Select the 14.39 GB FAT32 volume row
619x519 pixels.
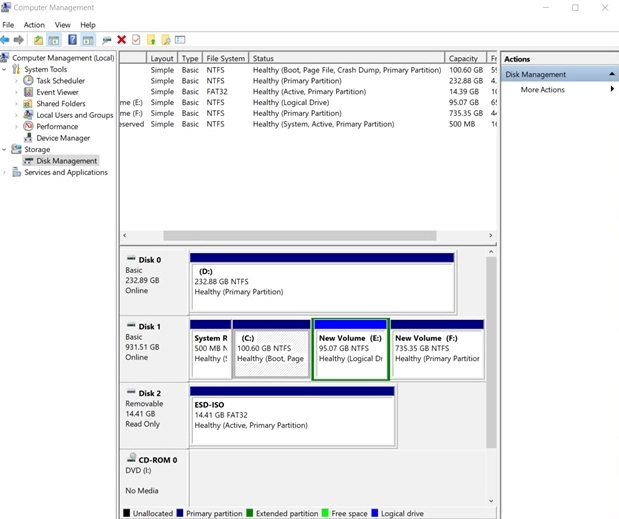click(308, 92)
